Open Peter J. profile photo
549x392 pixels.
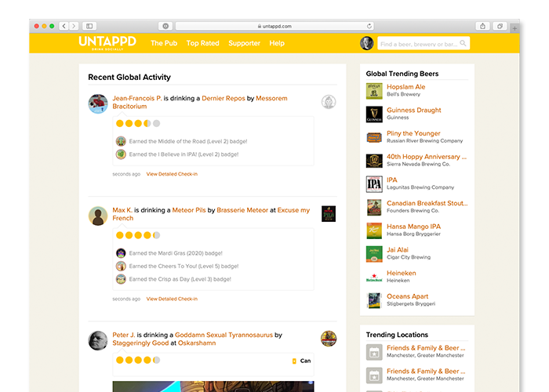coord(98,340)
